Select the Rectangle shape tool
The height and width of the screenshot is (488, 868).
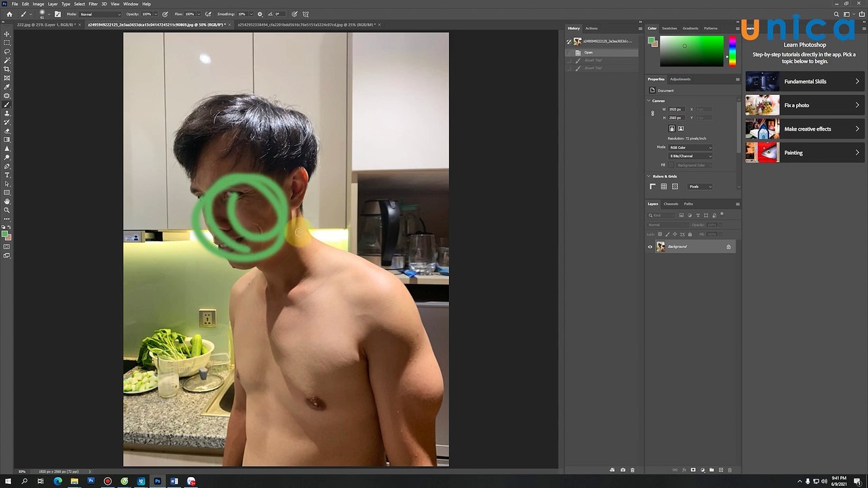tap(7, 192)
